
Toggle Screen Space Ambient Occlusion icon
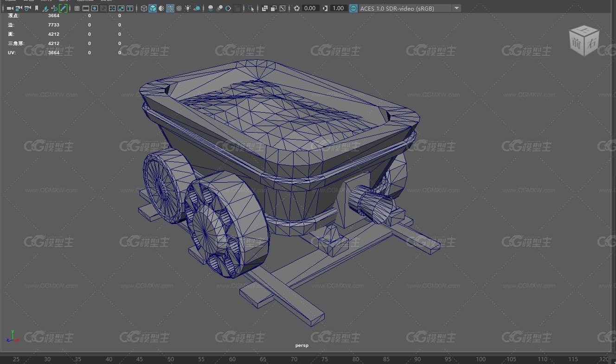pos(211,8)
